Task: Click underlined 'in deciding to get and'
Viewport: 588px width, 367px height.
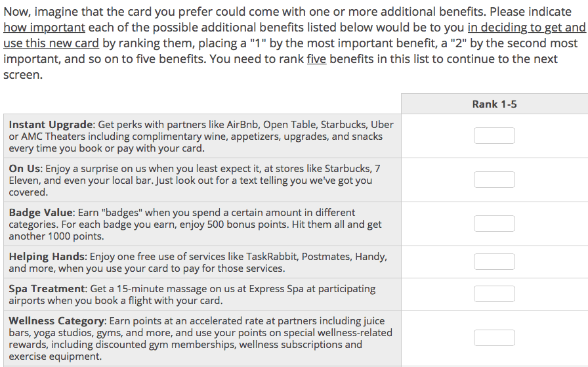Action: 526,28
